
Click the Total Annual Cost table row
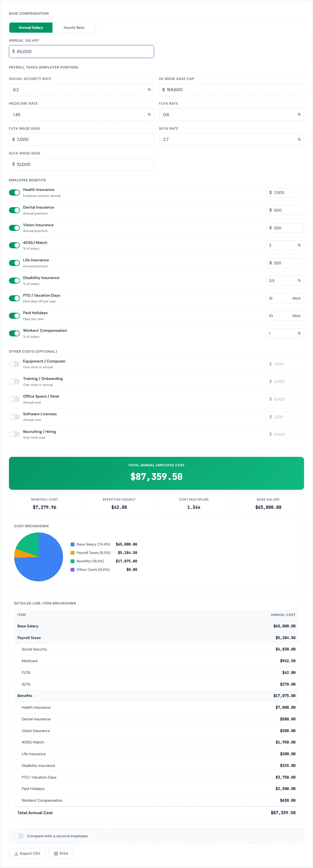pos(156,813)
